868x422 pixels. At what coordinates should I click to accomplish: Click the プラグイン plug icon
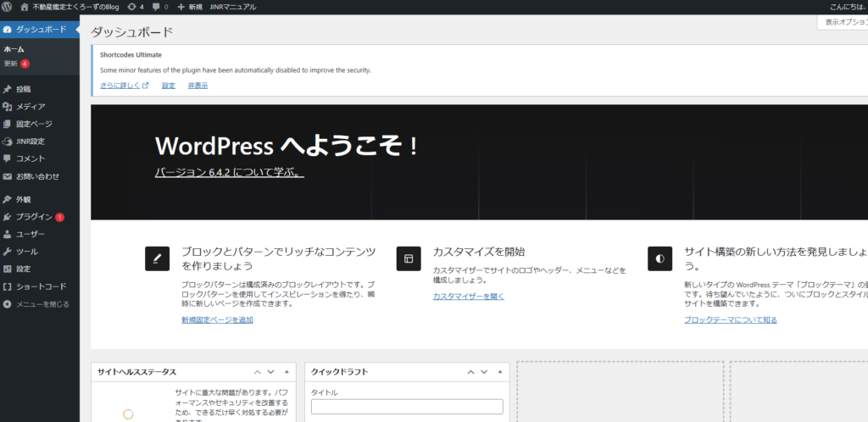7,217
